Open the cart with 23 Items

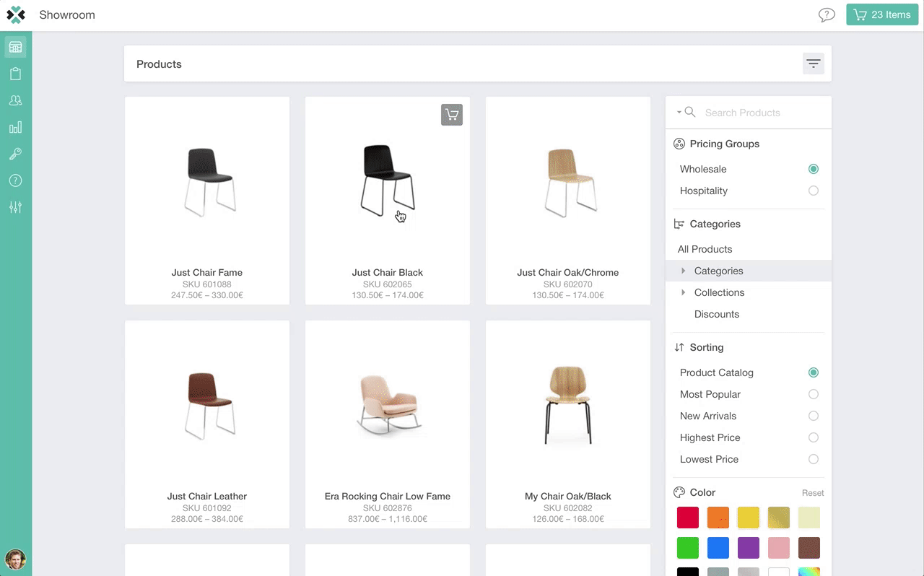pos(882,14)
